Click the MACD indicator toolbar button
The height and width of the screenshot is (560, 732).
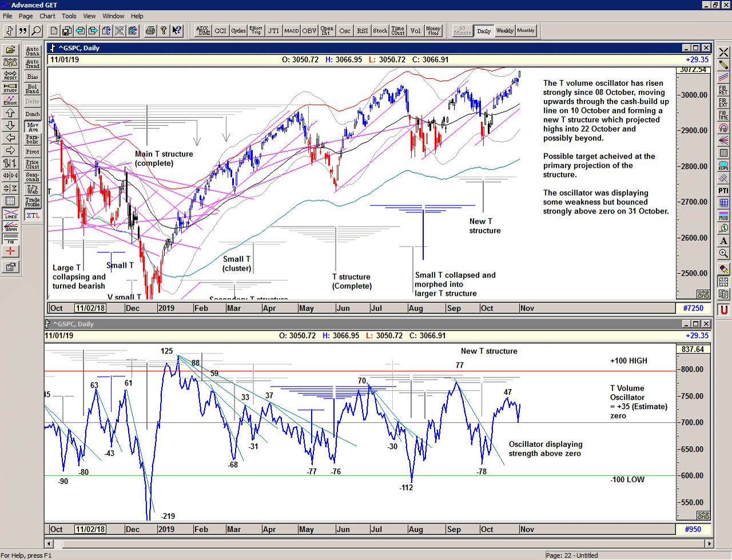(291, 31)
